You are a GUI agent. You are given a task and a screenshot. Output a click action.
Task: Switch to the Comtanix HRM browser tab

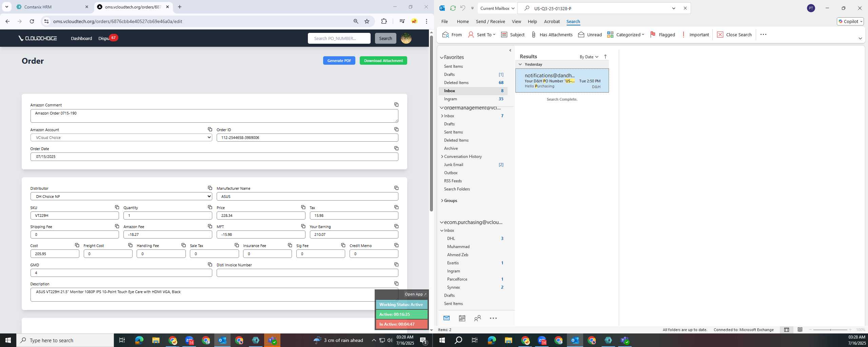coord(52,7)
